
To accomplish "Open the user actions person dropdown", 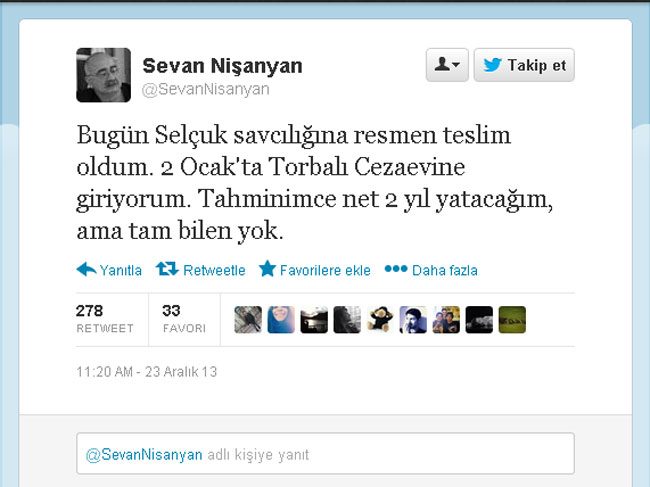I will 447,65.
